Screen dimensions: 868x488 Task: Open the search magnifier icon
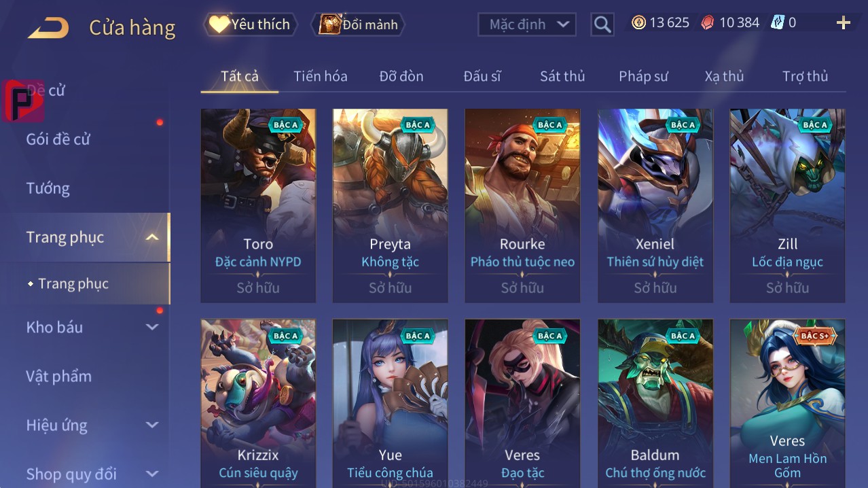pos(602,24)
